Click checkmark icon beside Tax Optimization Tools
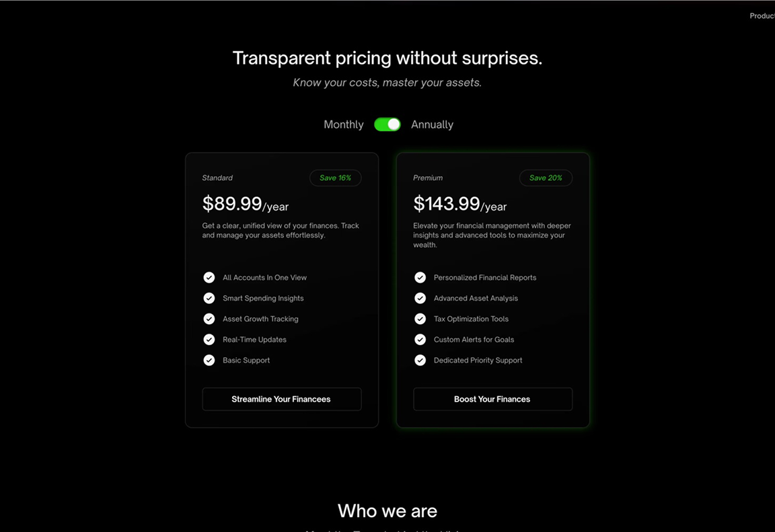775x532 pixels. (420, 319)
